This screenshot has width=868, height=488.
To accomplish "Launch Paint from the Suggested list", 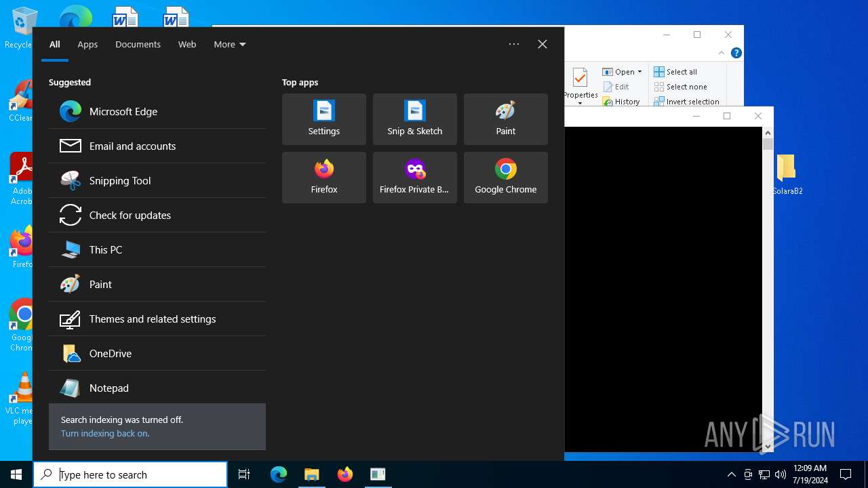I will coord(157,284).
